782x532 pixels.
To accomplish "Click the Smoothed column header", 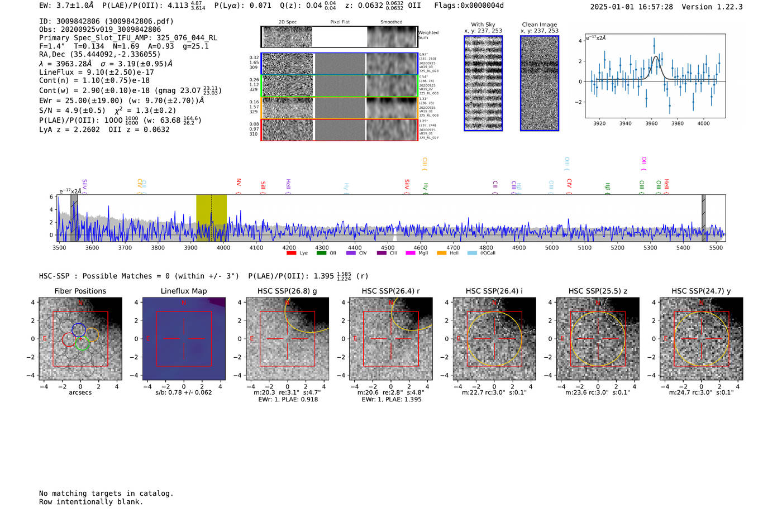I will 391,22.
